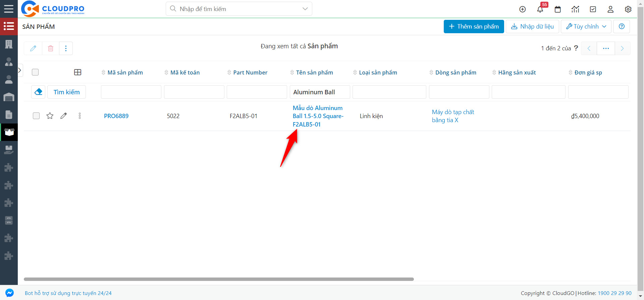The width and height of the screenshot is (644, 300).
Task: Open the page jump ellipsis button
Action: click(x=606, y=48)
